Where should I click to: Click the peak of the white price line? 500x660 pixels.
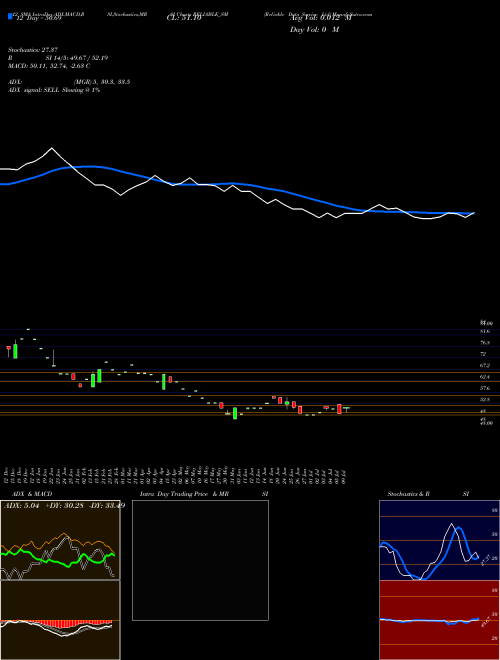pos(51,148)
